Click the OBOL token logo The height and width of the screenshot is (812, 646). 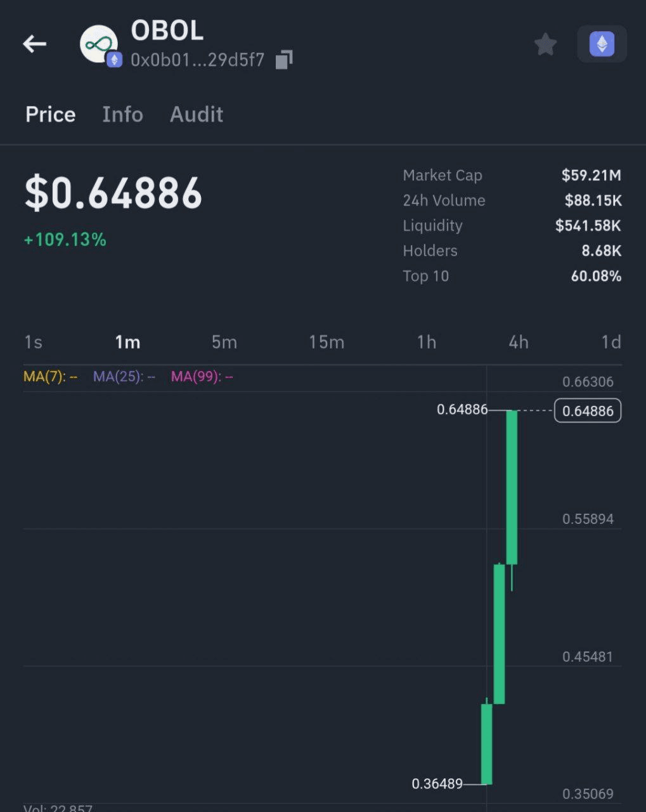tap(99, 44)
